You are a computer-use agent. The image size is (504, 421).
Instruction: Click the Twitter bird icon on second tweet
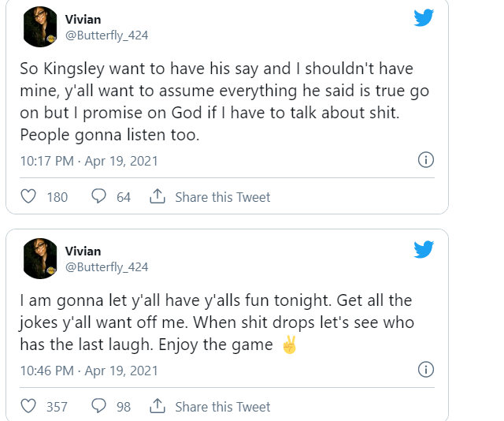click(424, 249)
